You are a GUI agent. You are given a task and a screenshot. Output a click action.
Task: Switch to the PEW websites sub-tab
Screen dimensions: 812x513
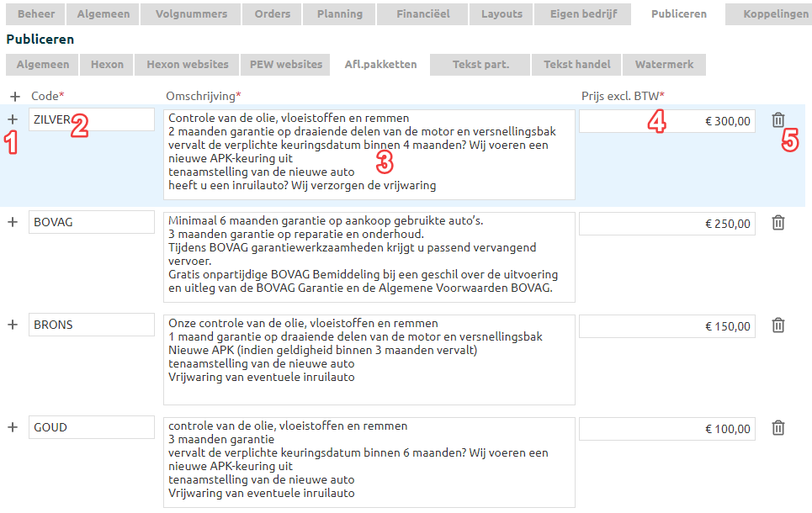tap(285, 65)
